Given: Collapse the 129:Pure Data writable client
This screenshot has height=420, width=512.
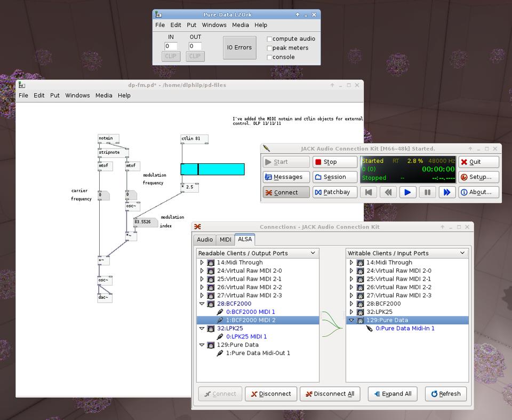Looking at the screenshot, I should 351,320.
